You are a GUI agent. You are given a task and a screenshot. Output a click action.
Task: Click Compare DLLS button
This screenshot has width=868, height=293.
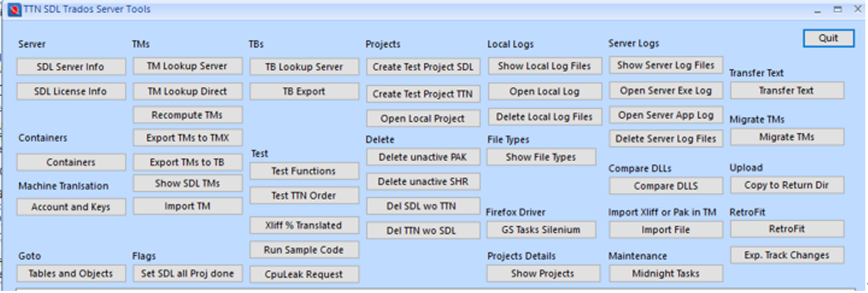(x=665, y=186)
